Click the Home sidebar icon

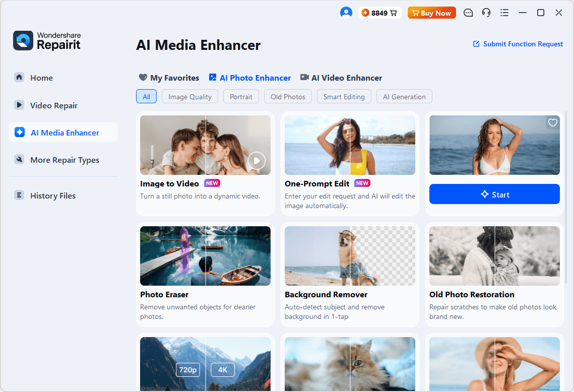[19, 77]
